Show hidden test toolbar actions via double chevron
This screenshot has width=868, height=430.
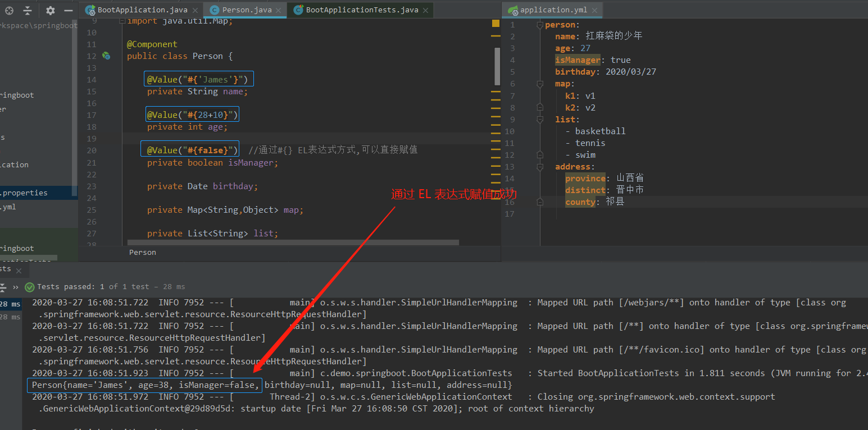(x=16, y=287)
